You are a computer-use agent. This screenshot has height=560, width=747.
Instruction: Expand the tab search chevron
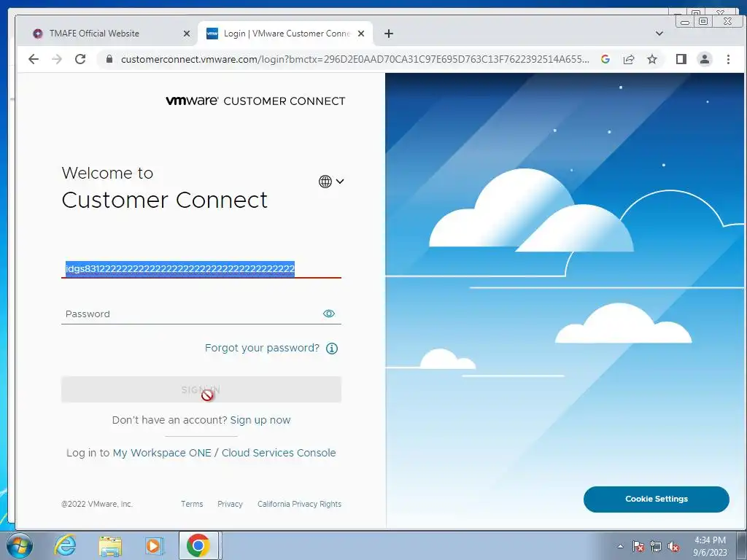(659, 34)
